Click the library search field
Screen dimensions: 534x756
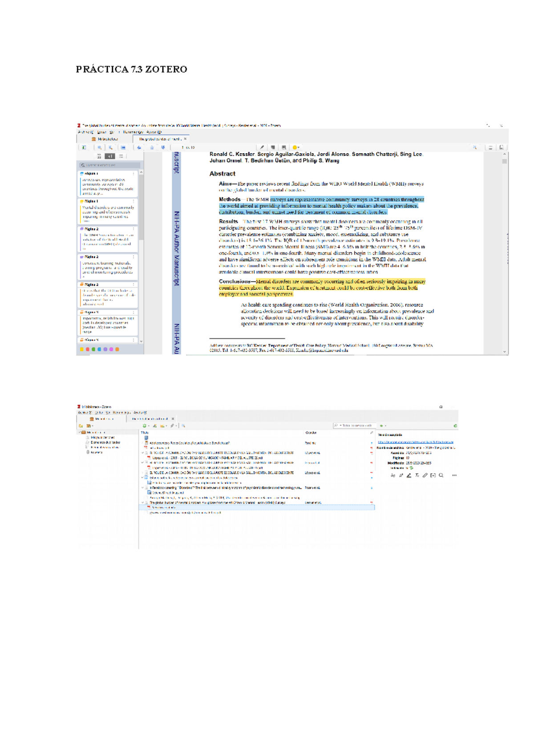tap(355, 426)
